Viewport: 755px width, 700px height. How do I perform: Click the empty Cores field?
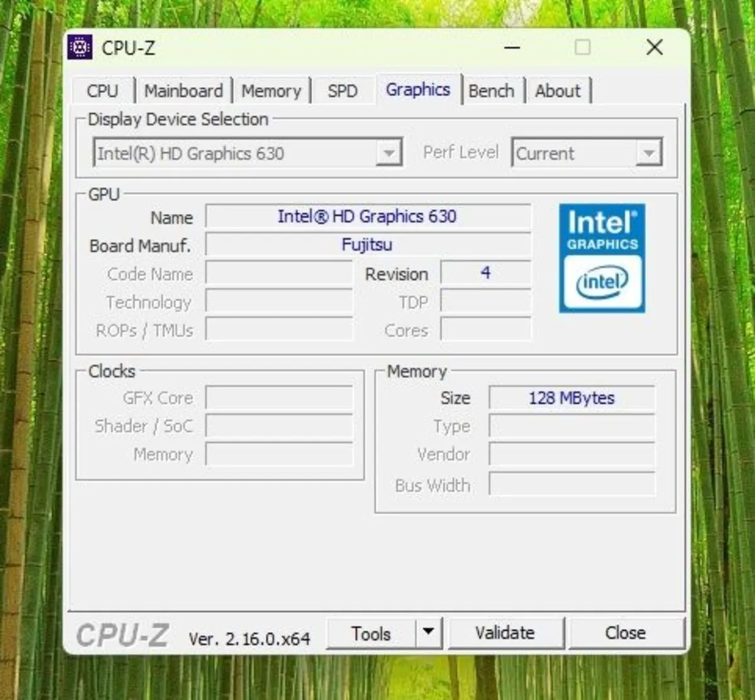coord(486,330)
